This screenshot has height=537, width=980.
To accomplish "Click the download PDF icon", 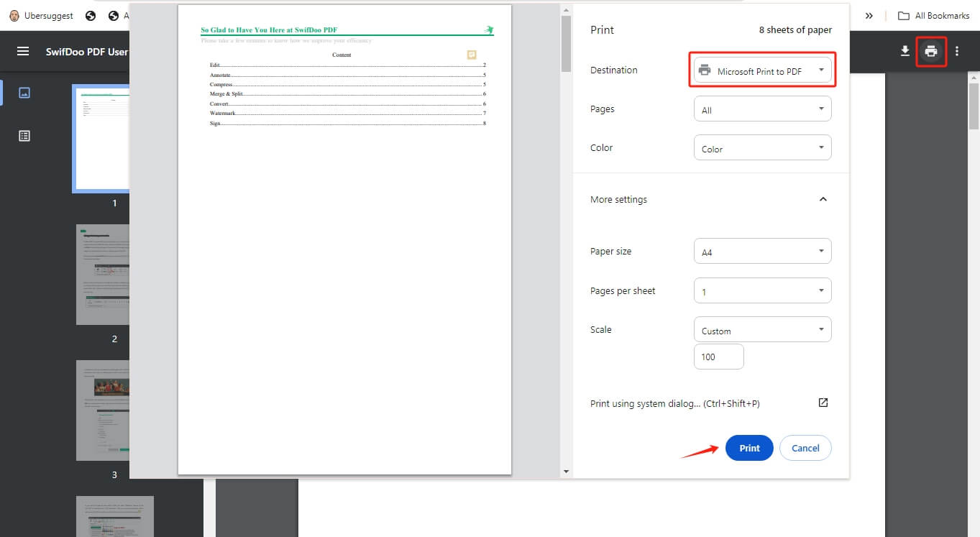I will pos(905,51).
